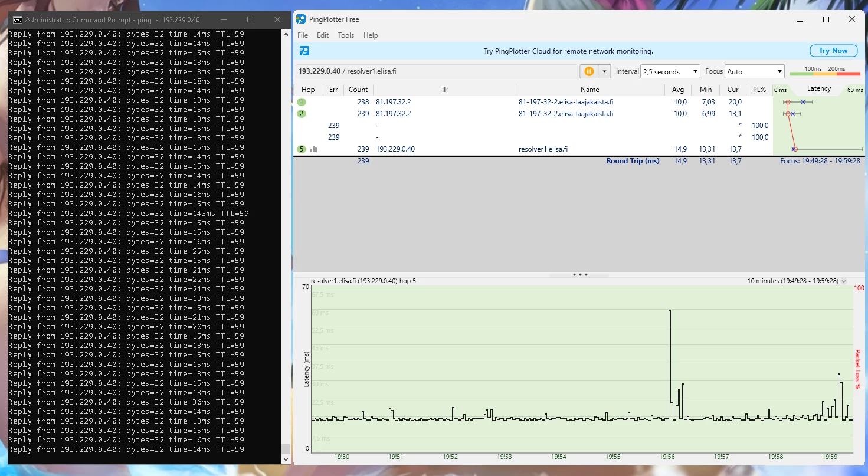Viewport: 868px width, 476px height.
Task: Click the 19:53 time label on the graph axis
Action: coord(504,457)
